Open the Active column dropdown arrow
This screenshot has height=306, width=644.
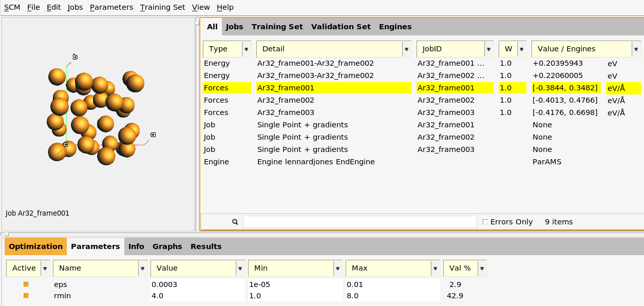[45, 268]
